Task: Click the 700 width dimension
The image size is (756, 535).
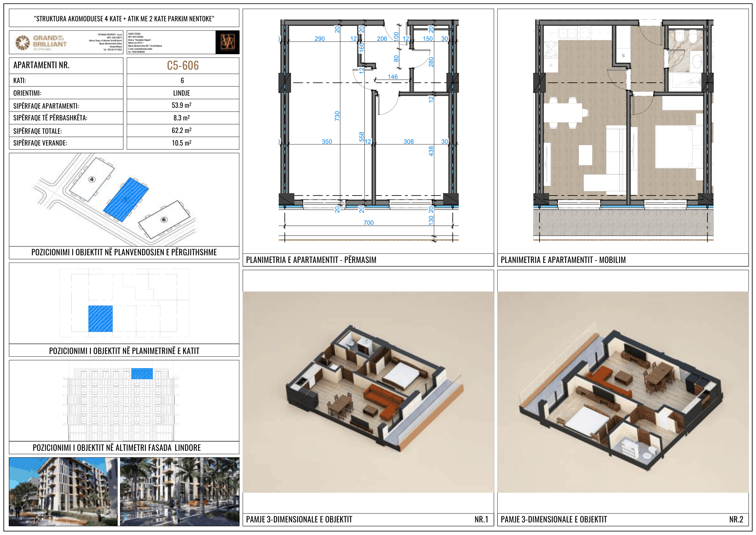Action: point(369,223)
